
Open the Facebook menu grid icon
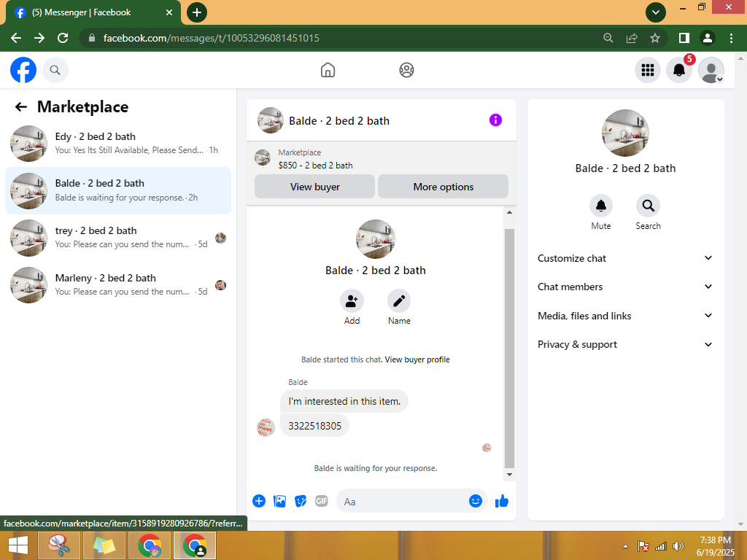click(648, 70)
